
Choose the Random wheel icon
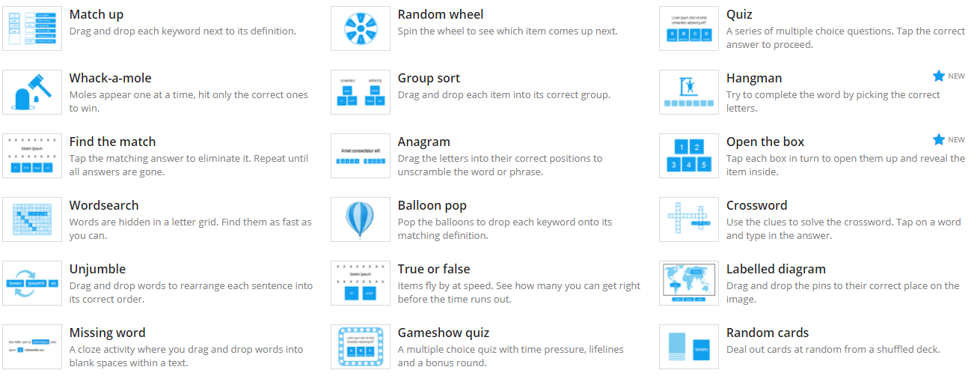coord(361,28)
